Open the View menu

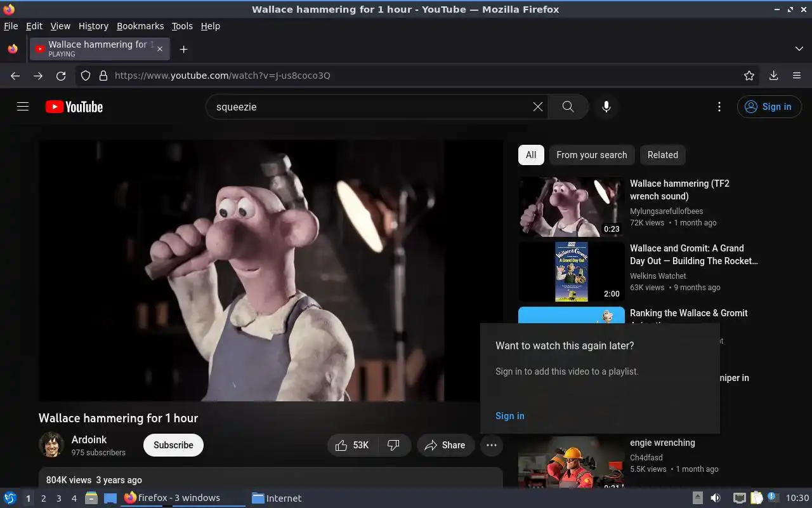pos(60,26)
